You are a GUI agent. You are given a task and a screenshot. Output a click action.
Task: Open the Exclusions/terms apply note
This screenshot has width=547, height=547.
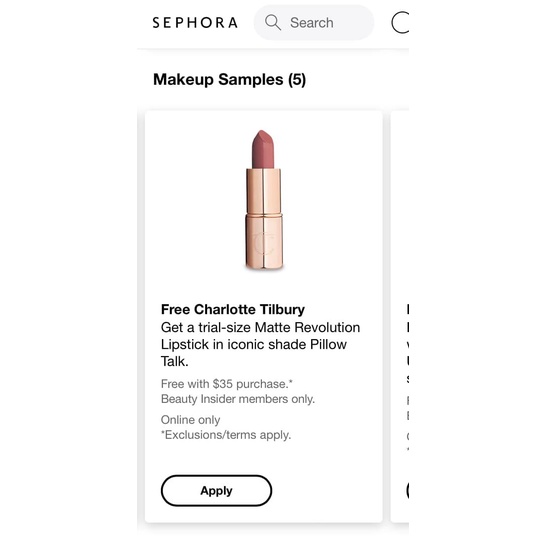tap(226, 435)
